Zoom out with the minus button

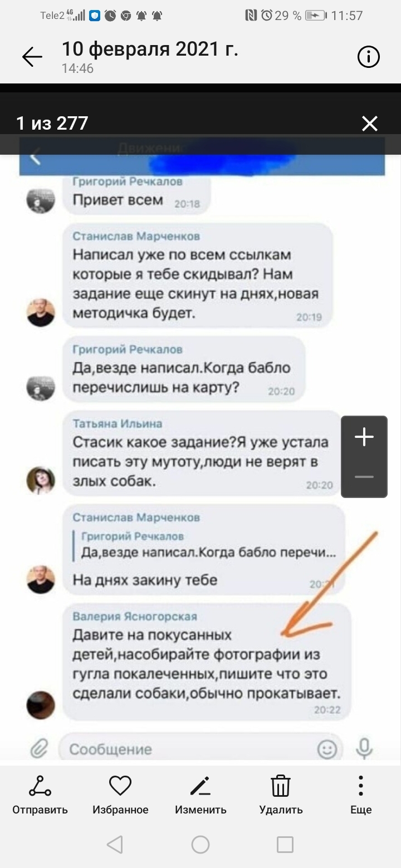point(364,477)
